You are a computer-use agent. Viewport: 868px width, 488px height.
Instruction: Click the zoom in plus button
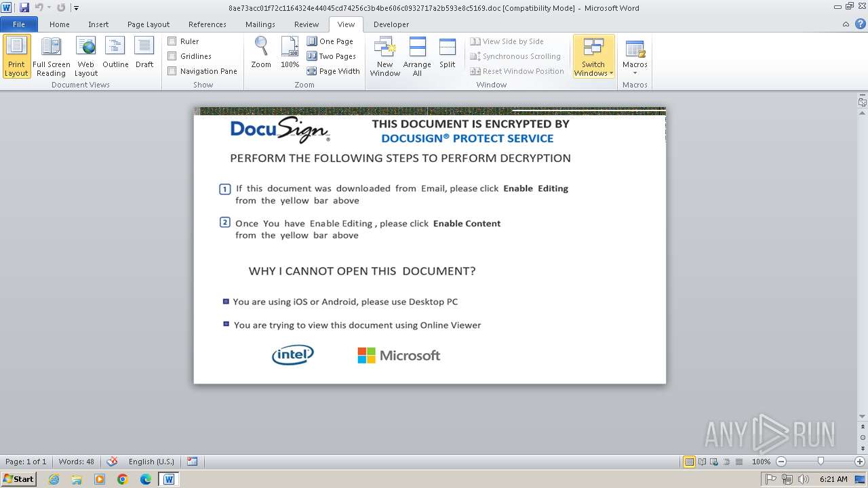[x=860, y=462]
